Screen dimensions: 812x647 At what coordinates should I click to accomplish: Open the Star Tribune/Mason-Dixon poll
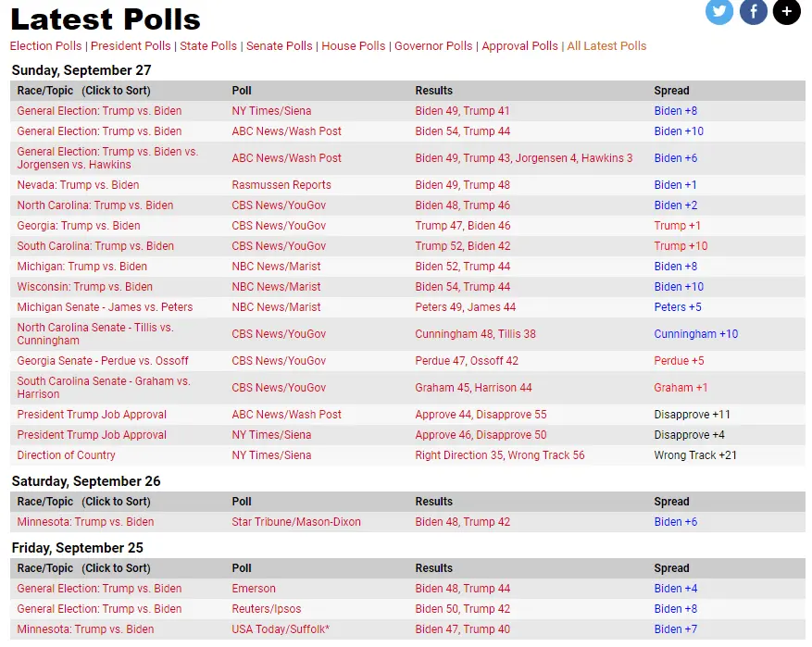(x=295, y=522)
